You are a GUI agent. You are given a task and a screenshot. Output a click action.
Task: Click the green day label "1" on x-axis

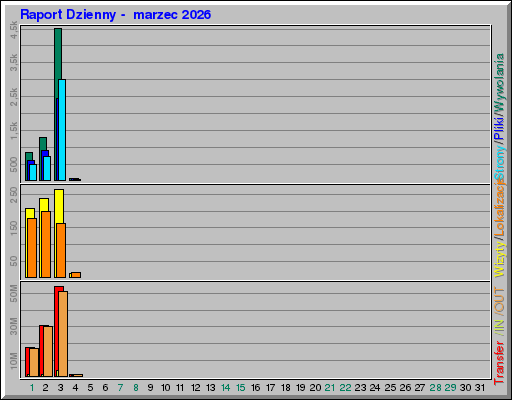click(x=32, y=388)
